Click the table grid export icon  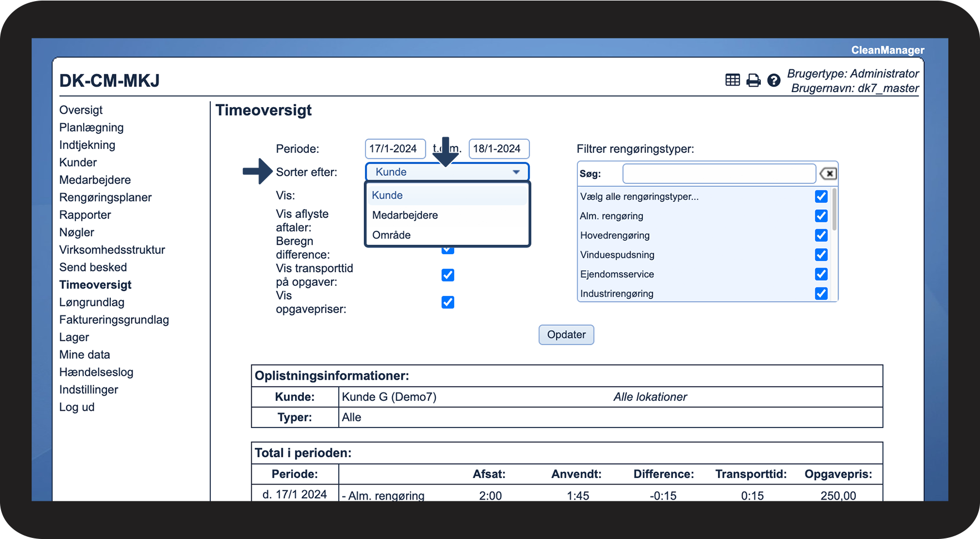[x=732, y=80]
